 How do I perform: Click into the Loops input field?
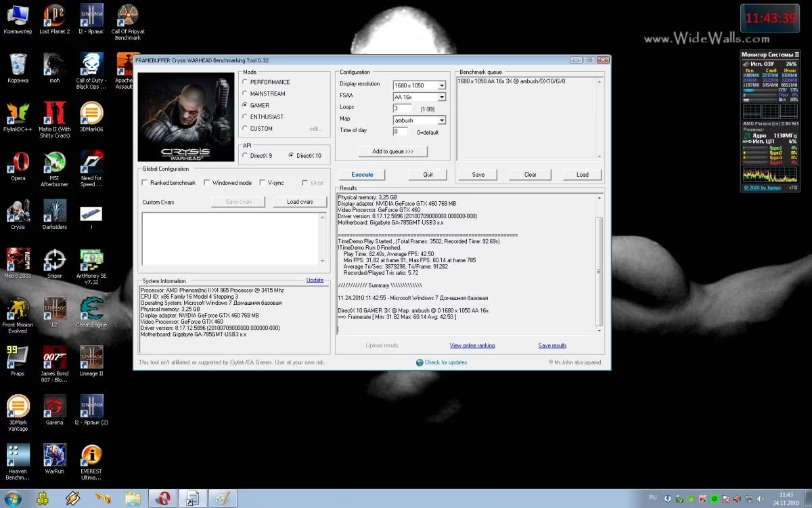coord(402,108)
